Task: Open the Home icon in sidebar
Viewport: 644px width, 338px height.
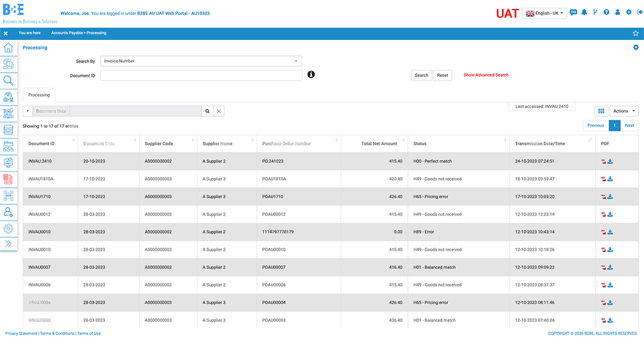Action: coord(8,48)
